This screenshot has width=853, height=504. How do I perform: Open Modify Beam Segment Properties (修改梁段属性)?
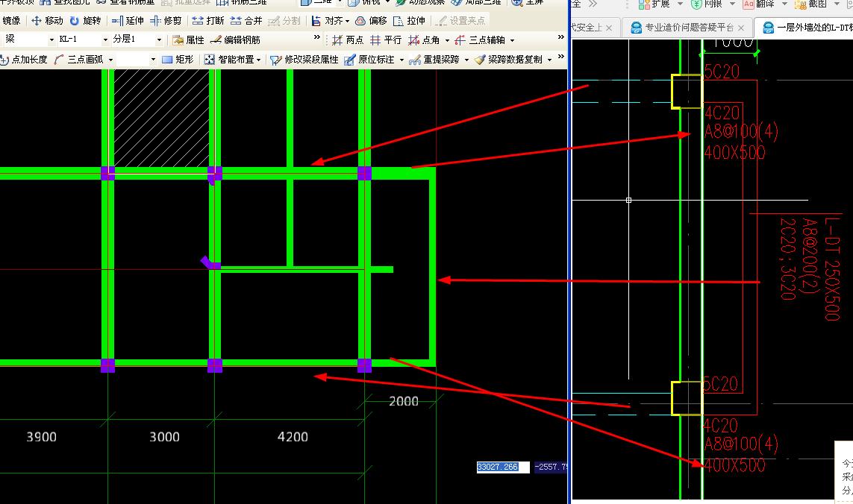304,59
